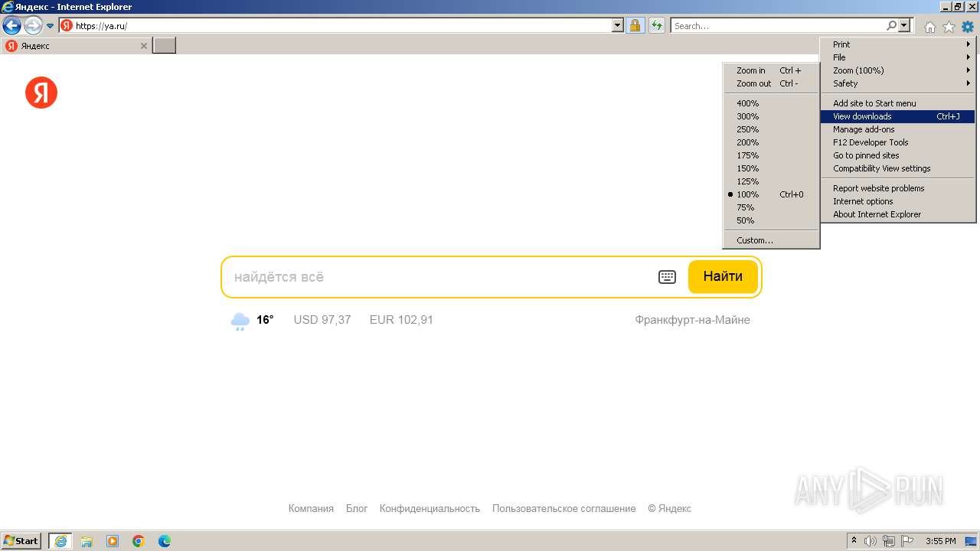The height and width of the screenshot is (551, 980).
Task: Set zoom level to 150%
Action: 771,168
